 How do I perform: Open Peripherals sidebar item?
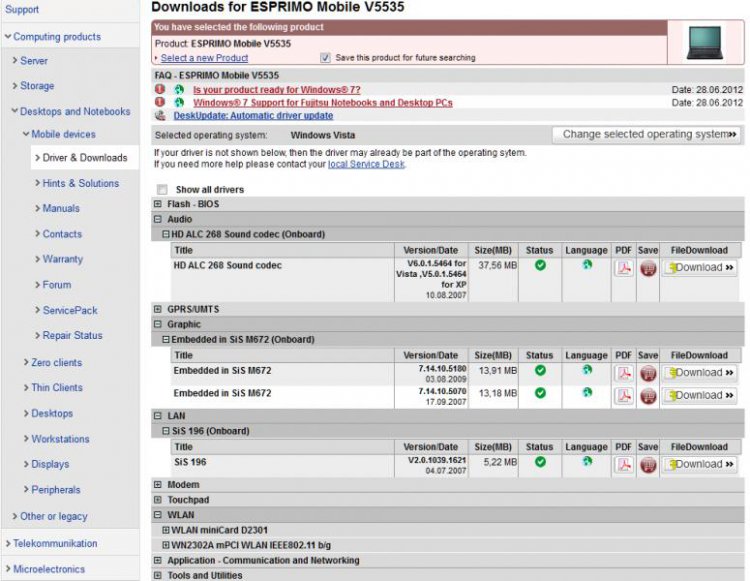(x=55, y=490)
